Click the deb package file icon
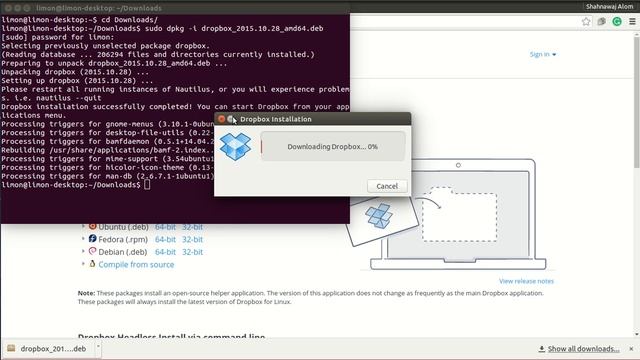Screen dimensions: 640x360 tap(11, 348)
